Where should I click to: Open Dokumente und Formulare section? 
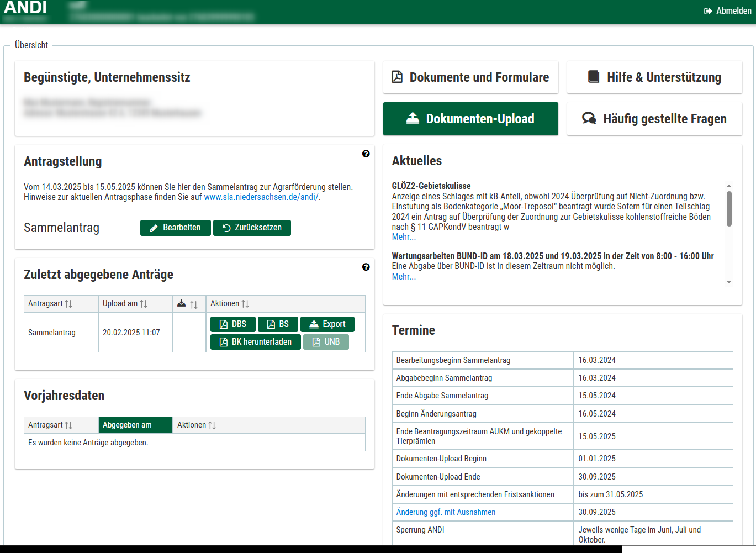coord(470,77)
